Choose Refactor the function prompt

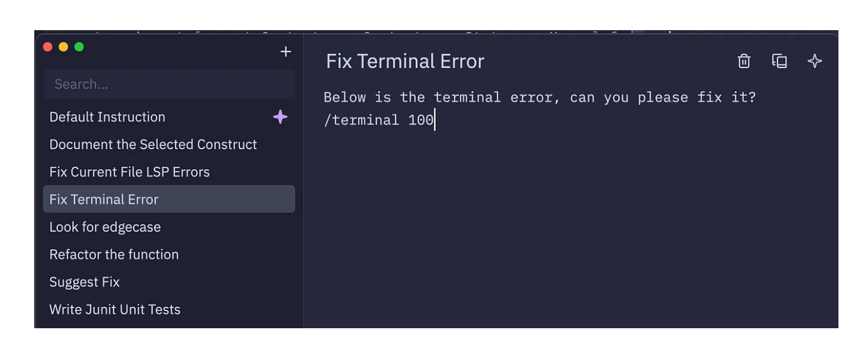coord(169,254)
